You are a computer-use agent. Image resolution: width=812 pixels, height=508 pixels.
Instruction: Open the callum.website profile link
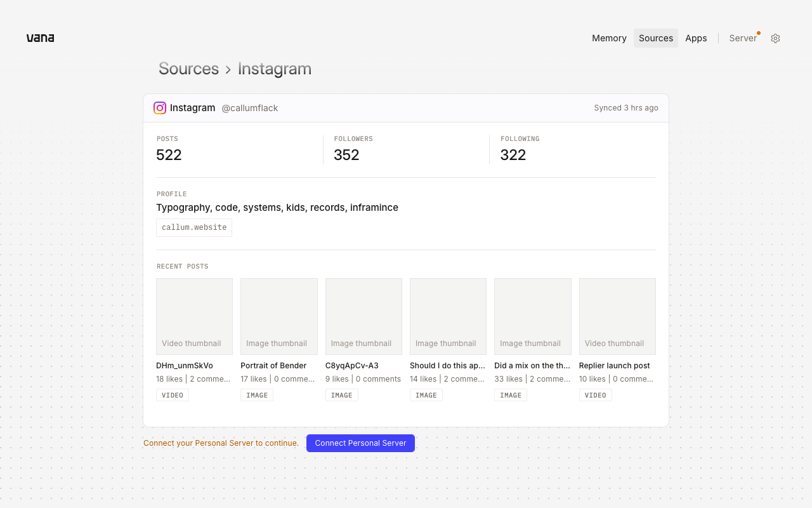click(194, 227)
